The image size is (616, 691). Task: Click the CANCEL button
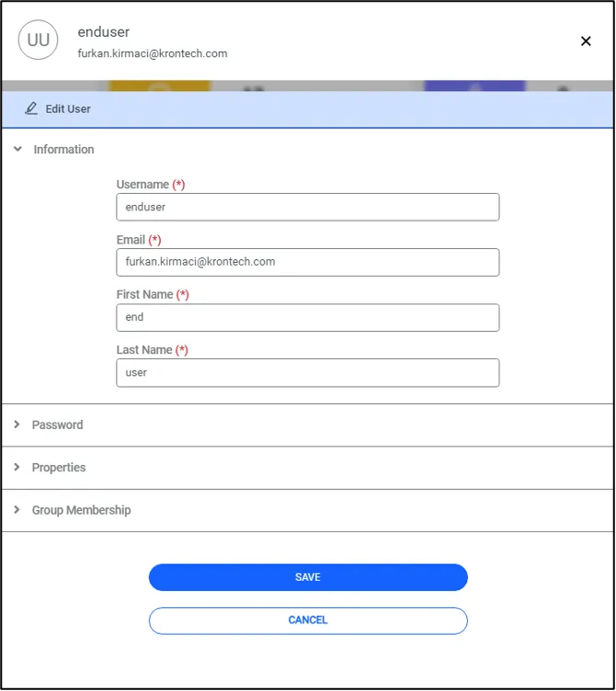[x=308, y=620]
